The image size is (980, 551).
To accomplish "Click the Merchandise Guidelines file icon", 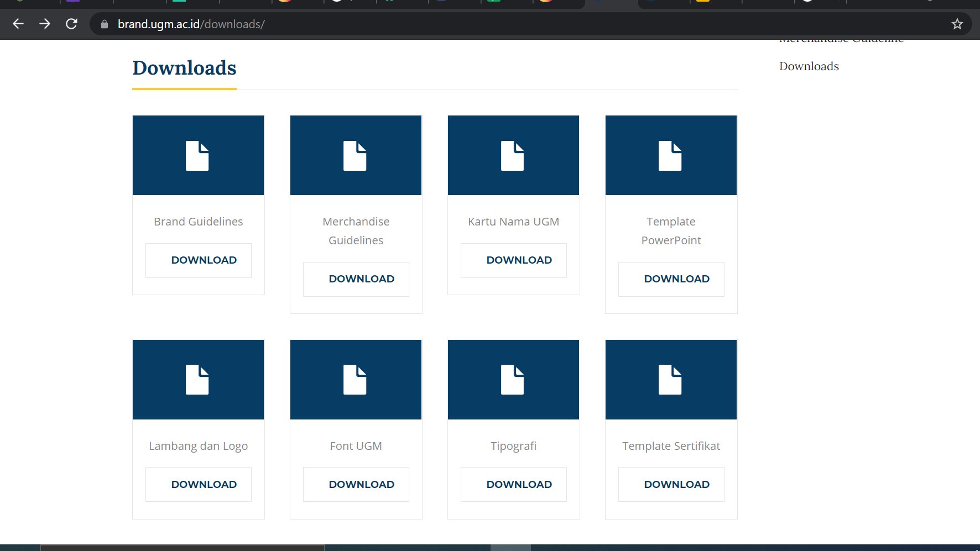I will pyautogui.click(x=355, y=156).
